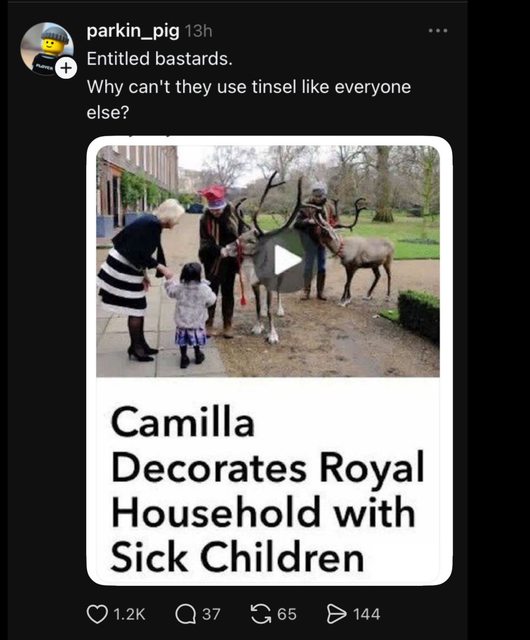Click the 'Entitled bastards.' caption line

(160, 59)
